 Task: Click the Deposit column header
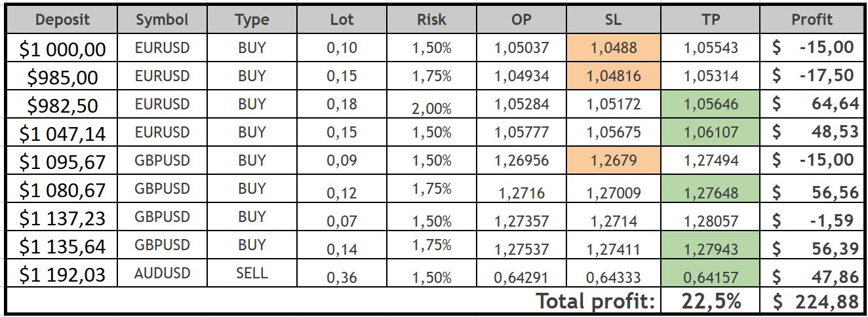click(62, 20)
